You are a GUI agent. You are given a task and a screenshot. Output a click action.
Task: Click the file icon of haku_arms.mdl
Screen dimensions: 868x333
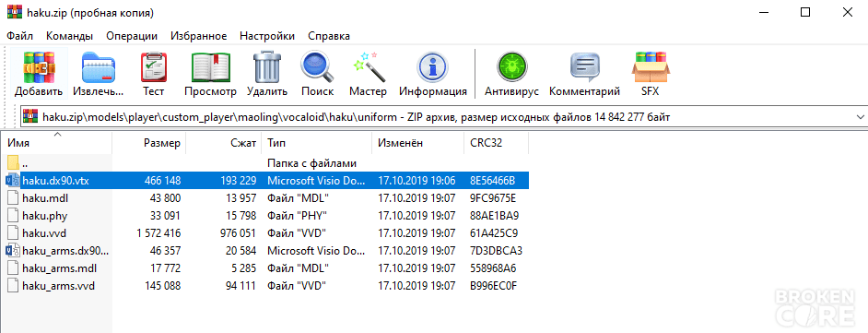(13, 268)
